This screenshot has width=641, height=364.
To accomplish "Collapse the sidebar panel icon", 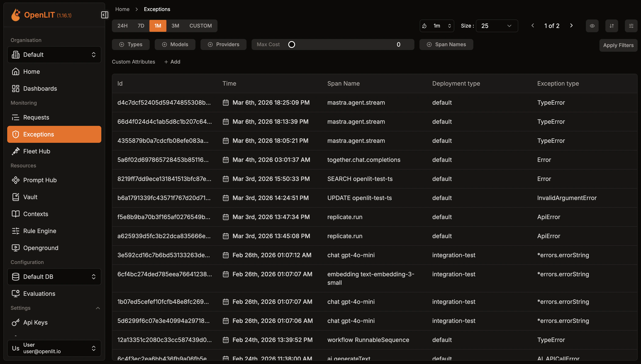I will (x=105, y=15).
